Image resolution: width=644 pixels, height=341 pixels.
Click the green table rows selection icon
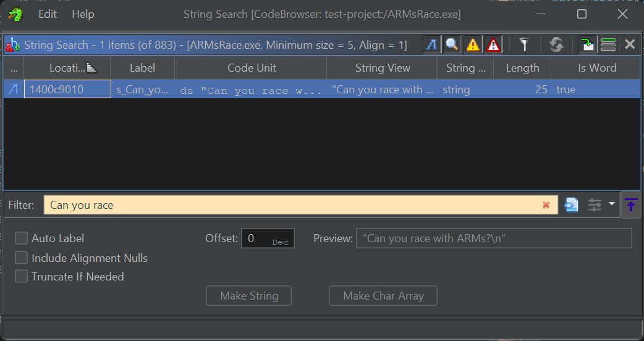coord(608,44)
